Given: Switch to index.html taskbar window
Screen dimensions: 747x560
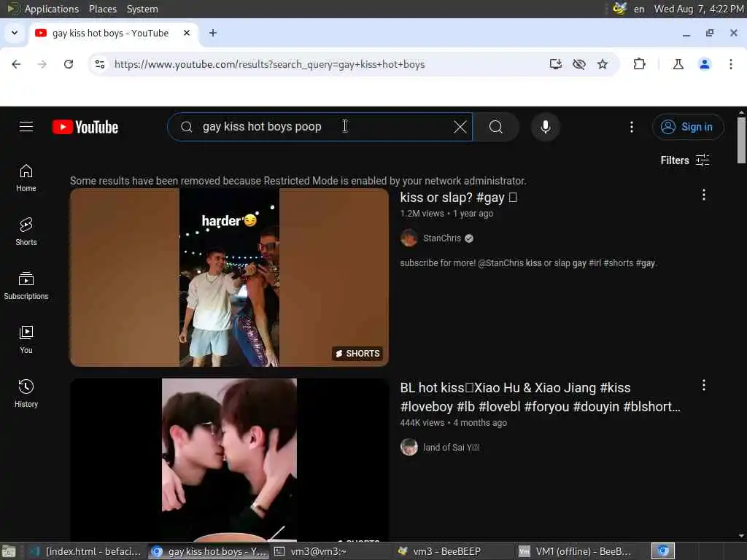Looking at the screenshot, I should click(85, 551).
